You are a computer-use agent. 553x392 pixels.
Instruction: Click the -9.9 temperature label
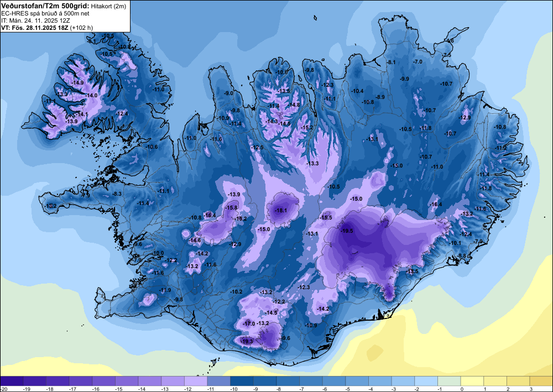(x=405, y=79)
